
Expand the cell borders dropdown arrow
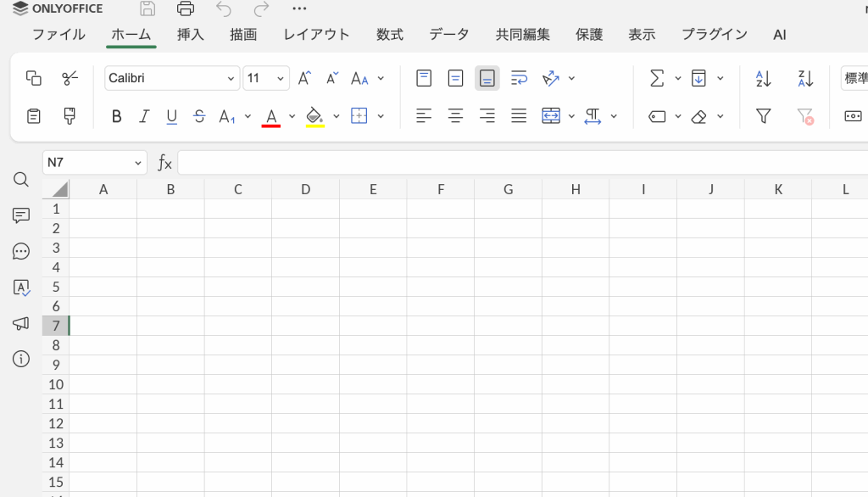coord(381,116)
